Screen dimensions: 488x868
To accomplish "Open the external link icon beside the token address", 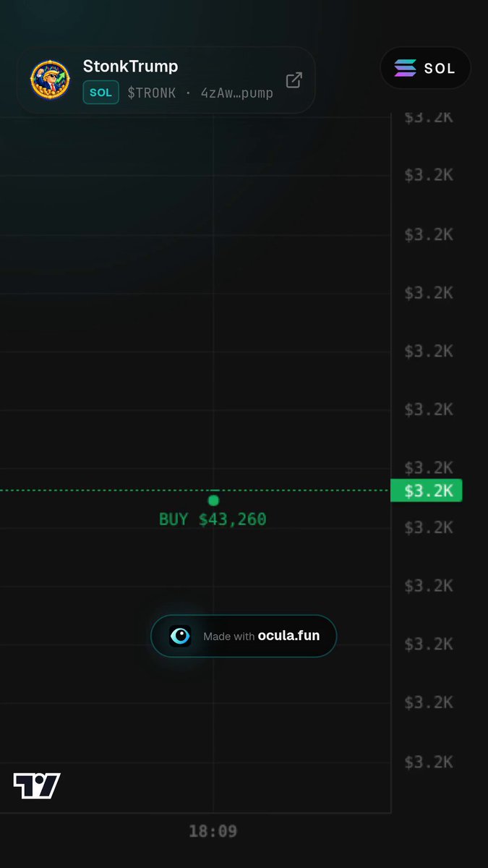I will click(294, 80).
